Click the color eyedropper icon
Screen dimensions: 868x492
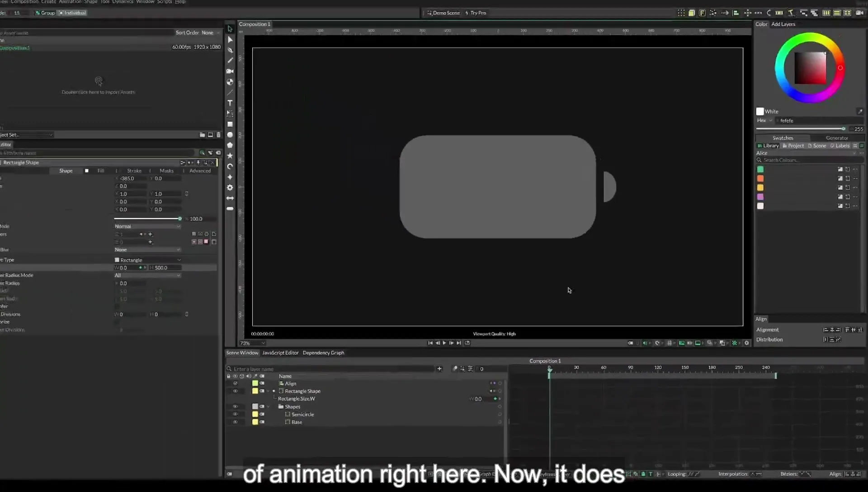(860, 111)
